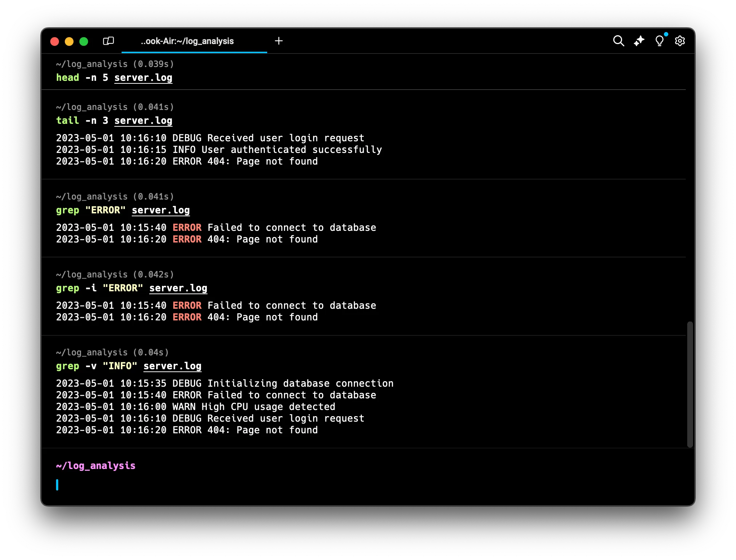Click the red close window button

click(x=55, y=42)
